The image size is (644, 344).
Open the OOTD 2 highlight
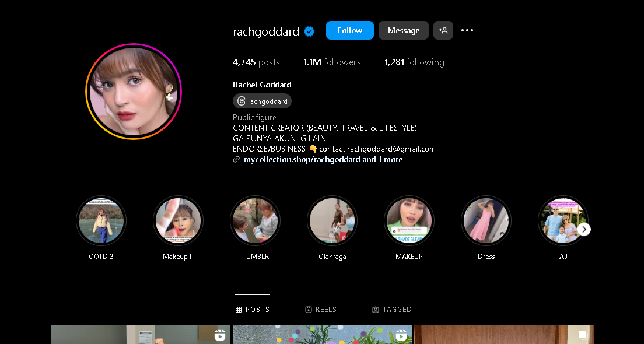coord(101,221)
